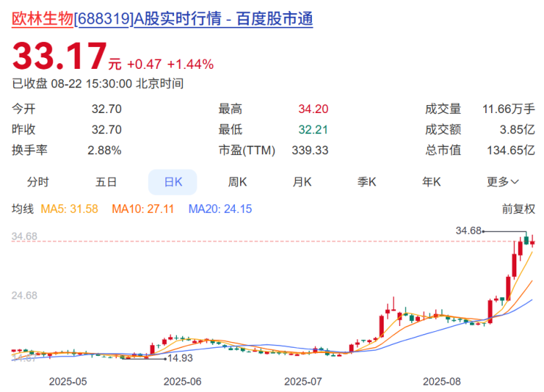Screen dimensions: 544x392
Task: Click the 2025-07 date axis label
Action: tap(303, 382)
